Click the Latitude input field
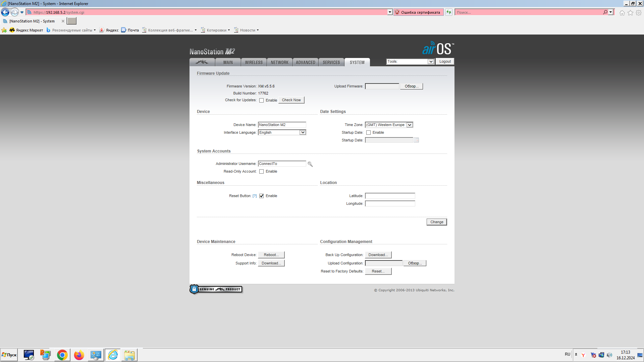The width and height of the screenshot is (644, 362). [390, 196]
